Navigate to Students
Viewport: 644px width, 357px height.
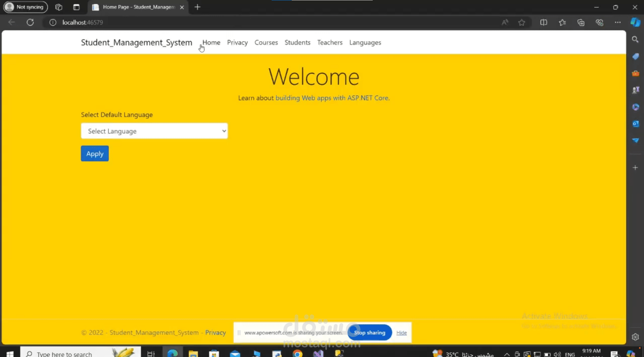click(x=297, y=42)
